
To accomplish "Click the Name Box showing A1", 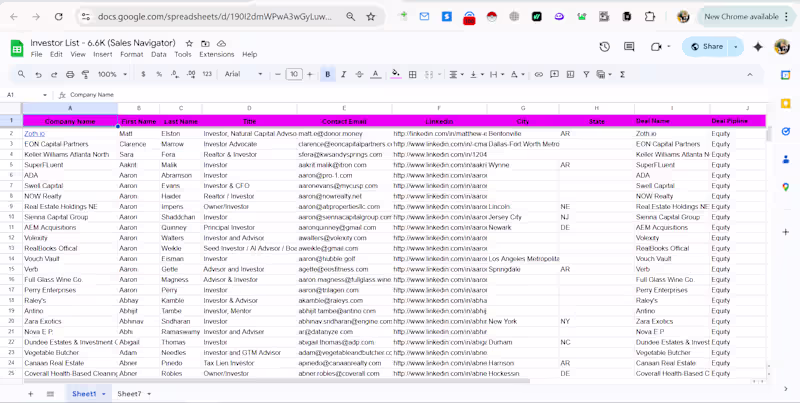I will (x=15, y=95).
